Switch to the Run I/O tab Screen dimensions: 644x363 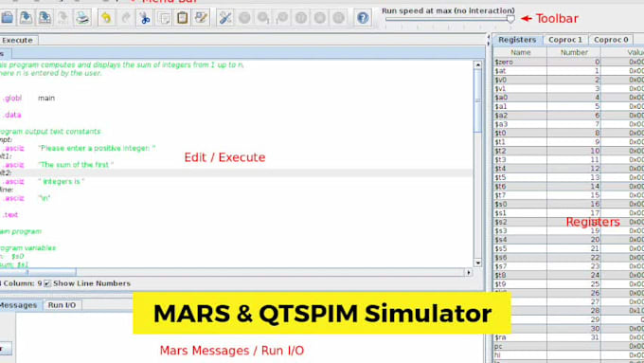62,305
